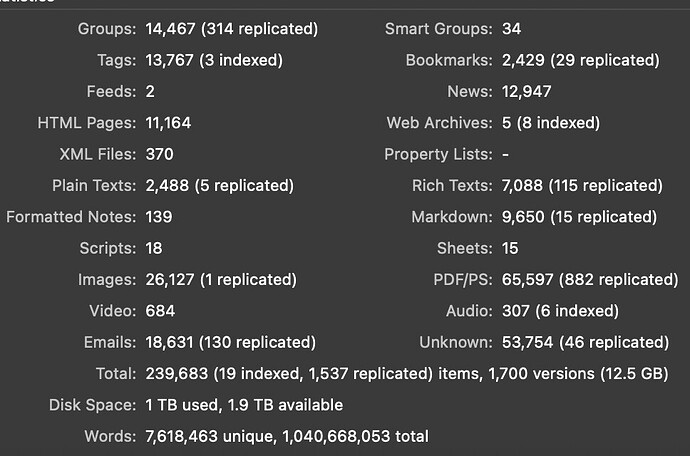690x456 pixels.
Task: Click the Disk Space usage text
Action: (x=244, y=404)
